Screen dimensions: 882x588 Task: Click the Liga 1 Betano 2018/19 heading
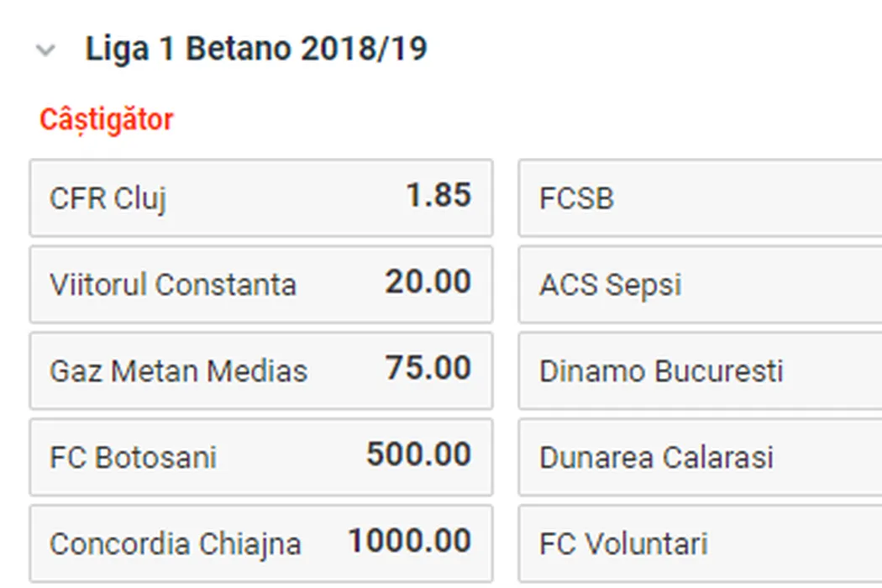(x=256, y=49)
